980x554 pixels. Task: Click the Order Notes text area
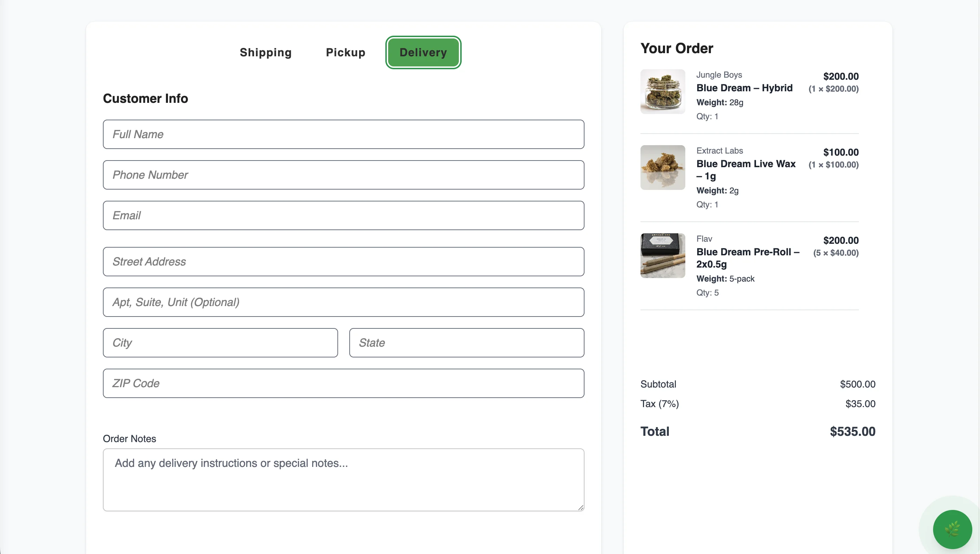(x=343, y=480)
